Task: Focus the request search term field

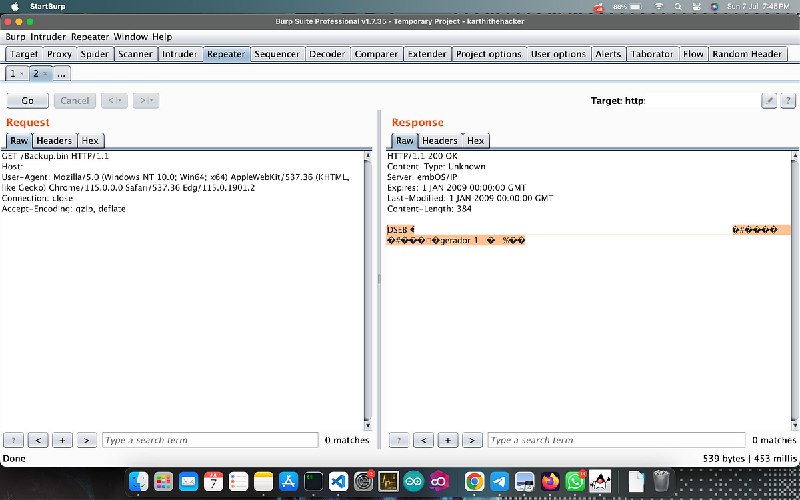Action: click(x=210, y=440)
